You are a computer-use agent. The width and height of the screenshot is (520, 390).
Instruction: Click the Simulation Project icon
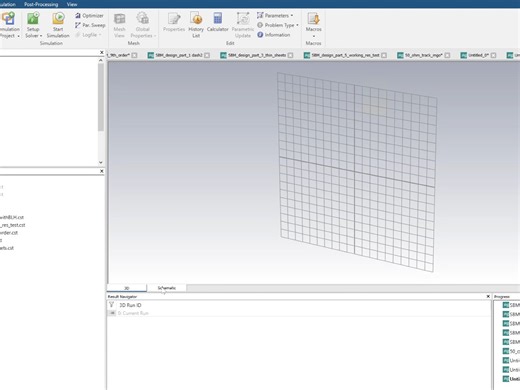click(x=8, y=18)
